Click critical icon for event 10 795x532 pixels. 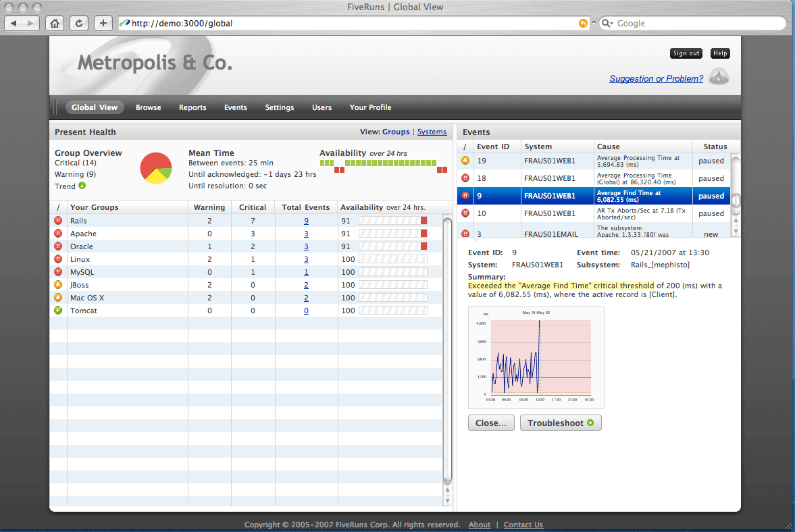465,213
